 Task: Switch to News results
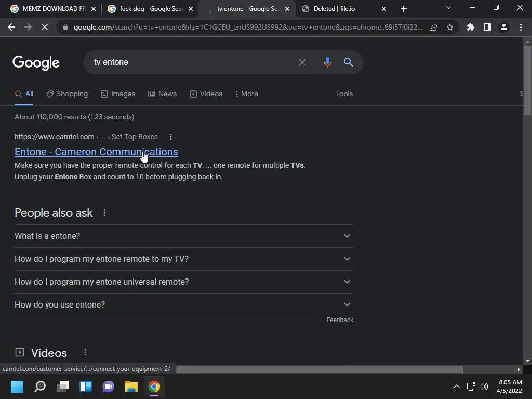[x=163, y=94]
